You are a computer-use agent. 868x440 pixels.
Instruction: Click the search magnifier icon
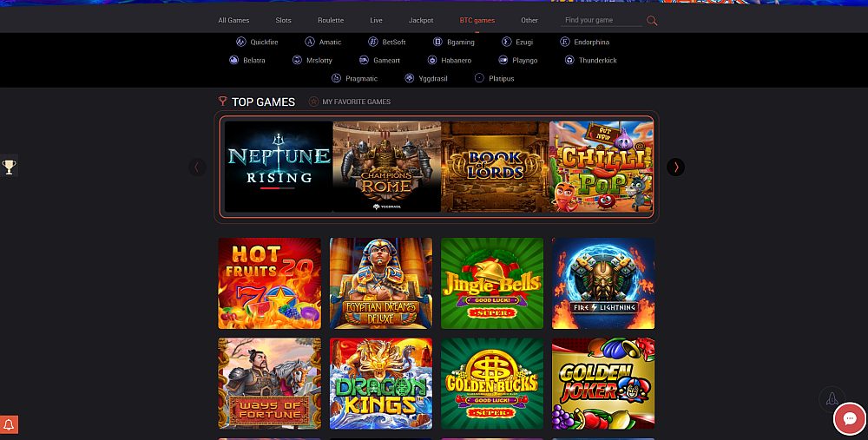[x=652, y=21]
